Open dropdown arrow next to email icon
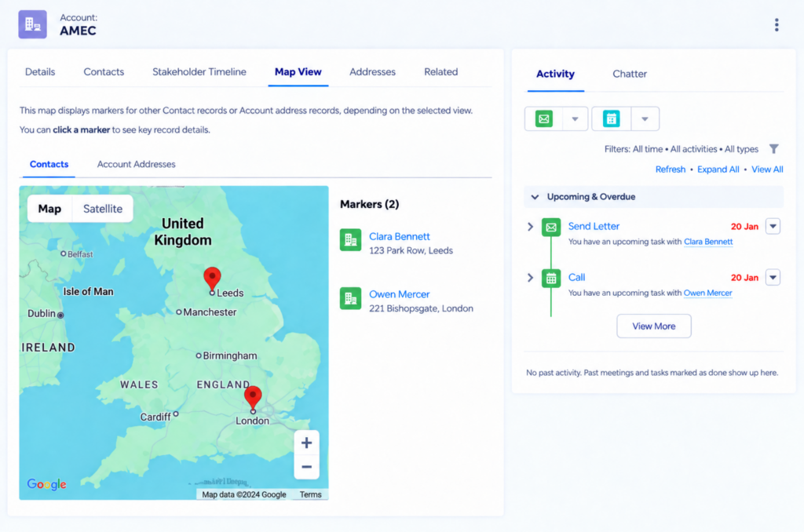 575,119
